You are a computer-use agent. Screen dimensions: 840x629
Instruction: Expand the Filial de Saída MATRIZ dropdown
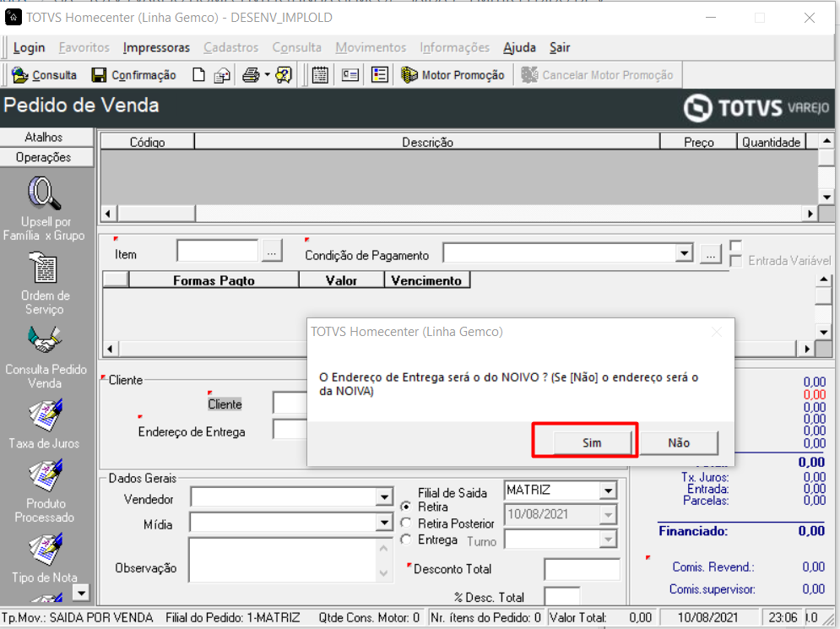tap(608, 491)
